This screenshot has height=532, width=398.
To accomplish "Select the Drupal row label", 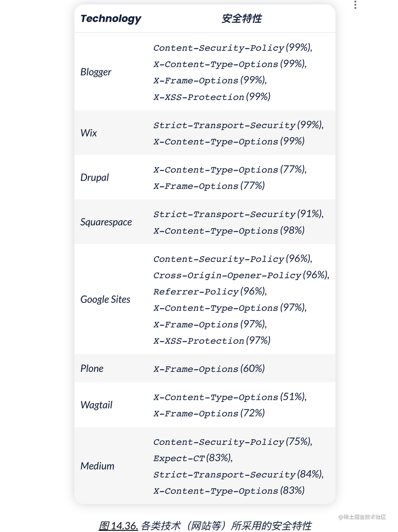I will 95,177.
